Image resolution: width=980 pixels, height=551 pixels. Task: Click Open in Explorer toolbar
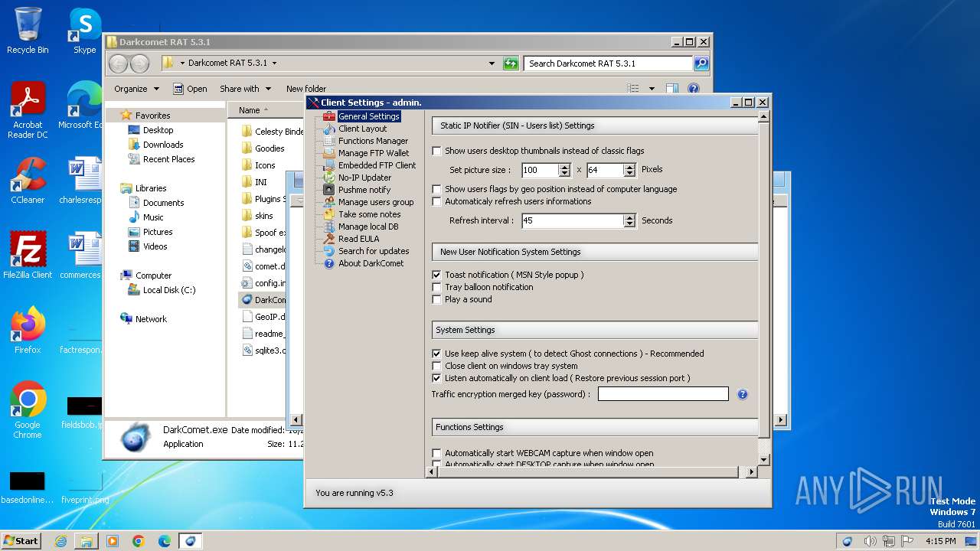pyautogui.click(x=190, y=89)
